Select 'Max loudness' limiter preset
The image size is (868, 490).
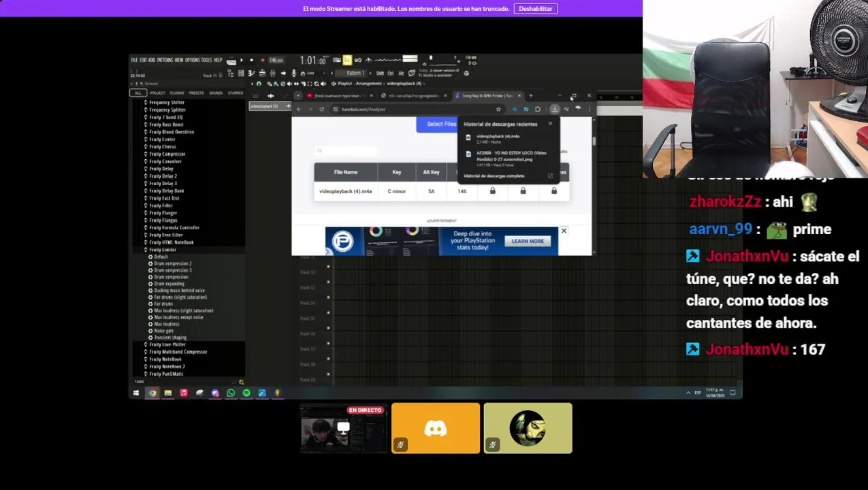[167, 324]
